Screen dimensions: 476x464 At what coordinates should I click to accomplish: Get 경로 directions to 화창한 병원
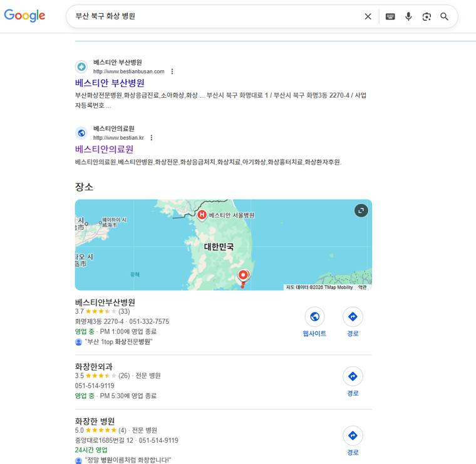tap(353, 441)
